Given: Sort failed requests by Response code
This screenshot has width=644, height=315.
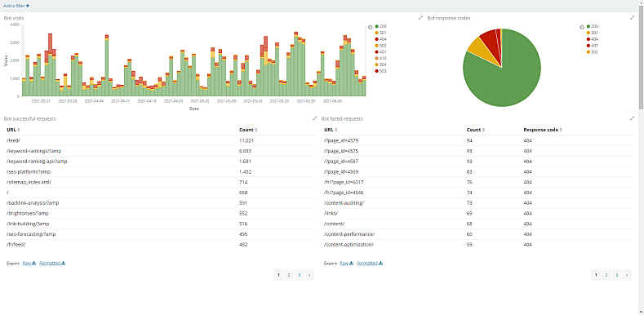Looking at the screenshot, I should click(543, 130).
